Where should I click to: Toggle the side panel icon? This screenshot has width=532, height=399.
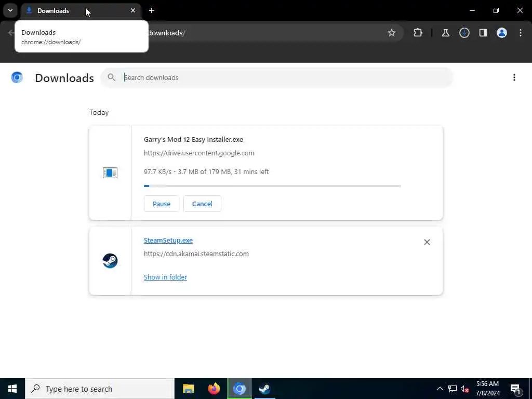click(x=483, y=33)
